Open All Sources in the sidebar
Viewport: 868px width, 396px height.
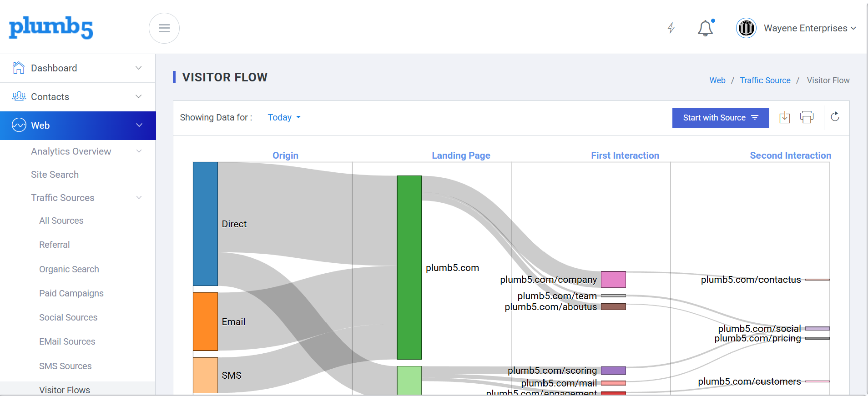click(61, 221)
